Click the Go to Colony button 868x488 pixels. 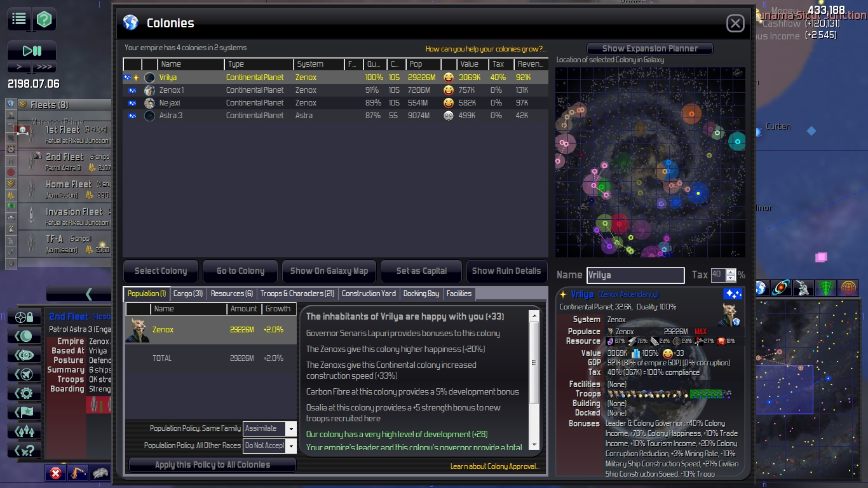[x=240, y=271]
